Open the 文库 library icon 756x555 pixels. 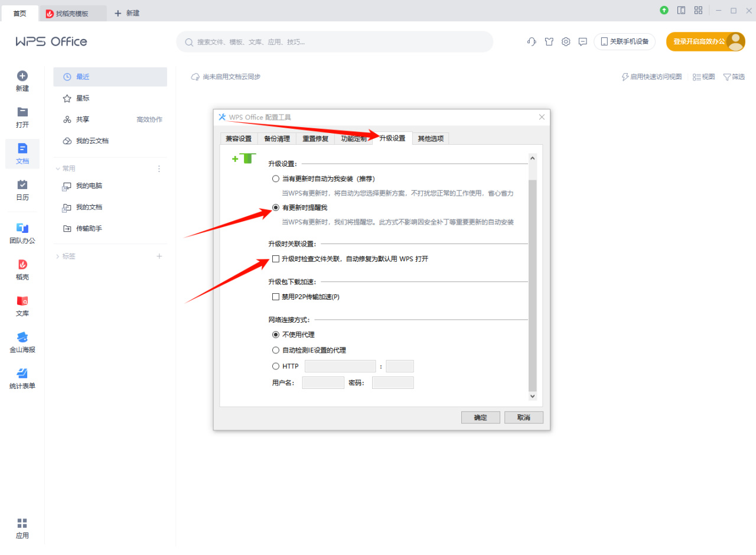(22, 301)
